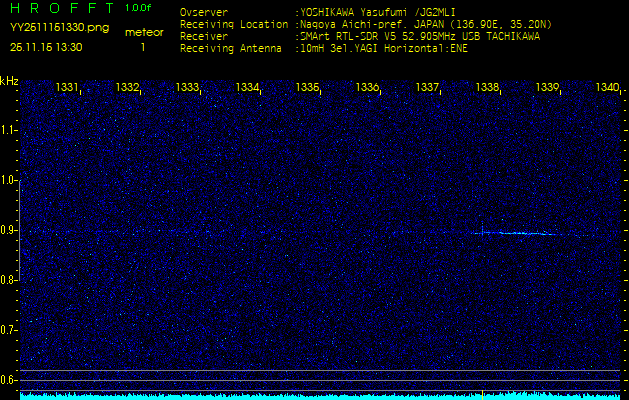Click the 1338 time marker
629x400 pixels.
[x=487, y=88]
